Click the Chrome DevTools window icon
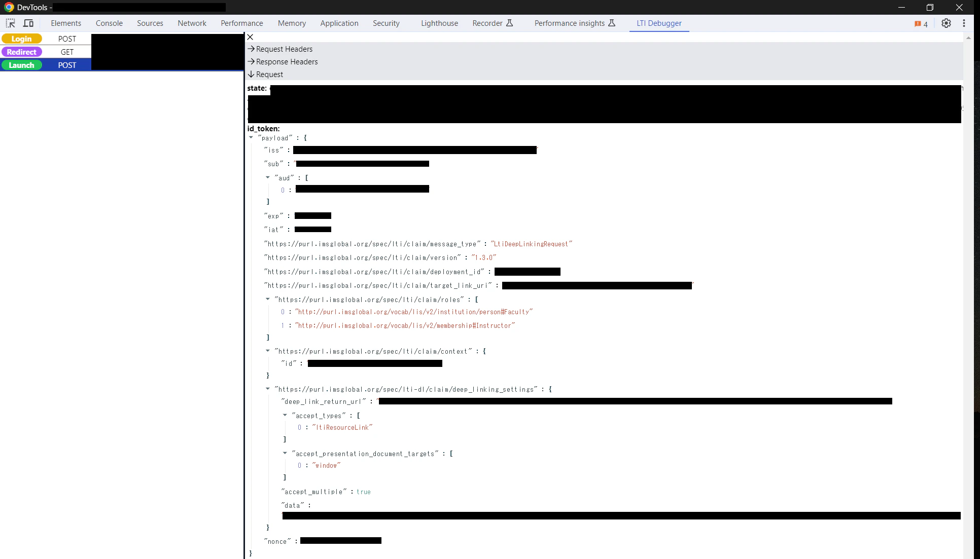The width and height of the screenshot is (980, 559). 9,7
